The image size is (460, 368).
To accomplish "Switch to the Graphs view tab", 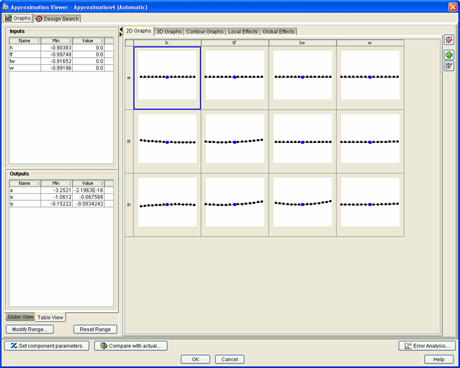I will (18, 18).
